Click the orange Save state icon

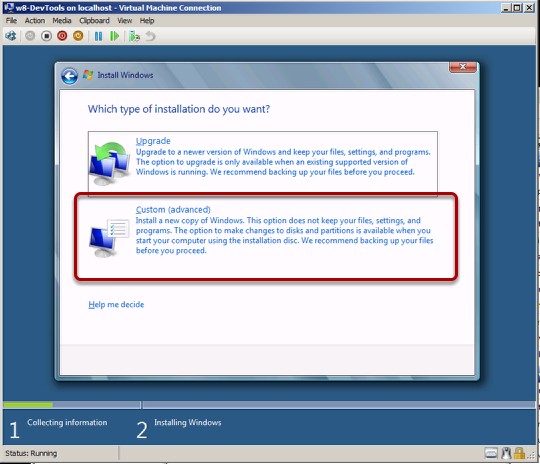tap(78, 36)
